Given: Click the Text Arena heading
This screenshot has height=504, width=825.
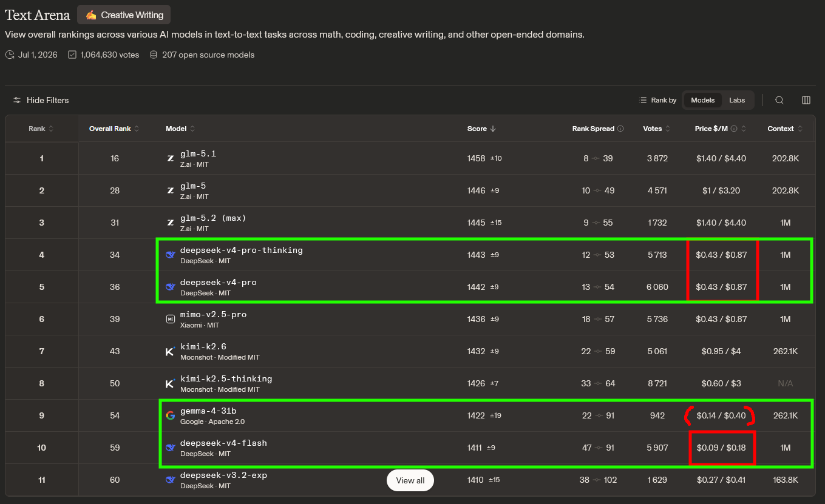Looking at the screenshot, I should click(37, 15).
